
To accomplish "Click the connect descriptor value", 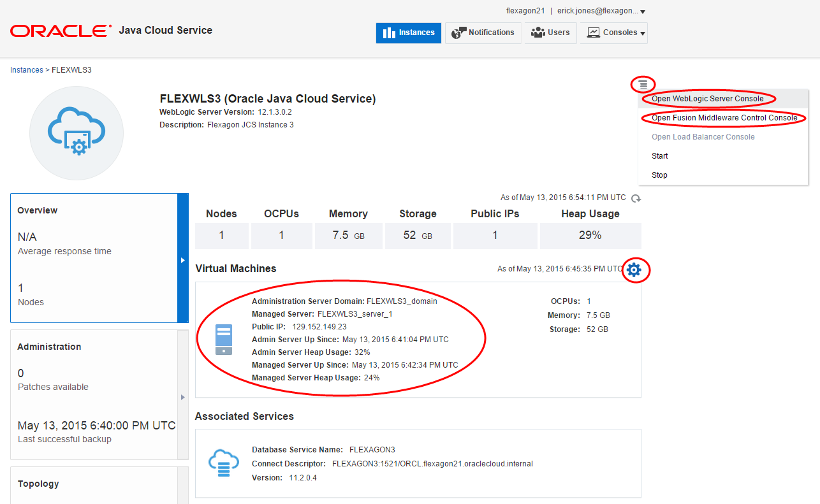I will tap(432, 464).
